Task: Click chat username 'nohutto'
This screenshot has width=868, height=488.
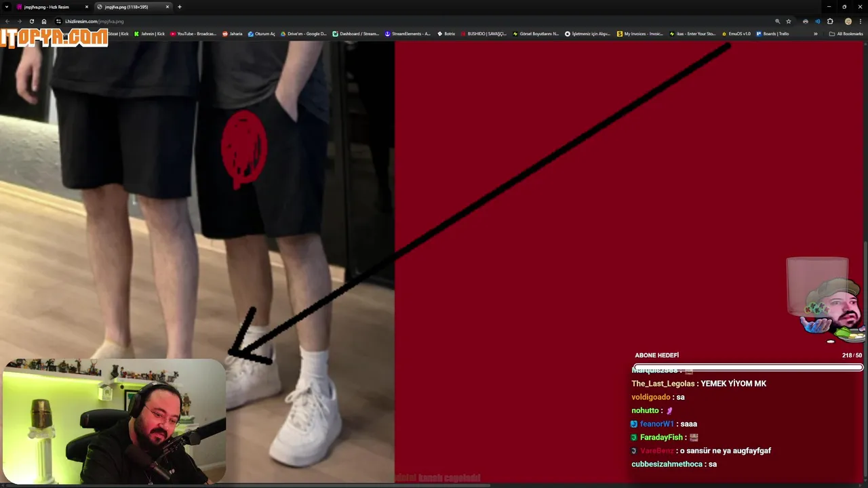Action: (x=645, y=411)
